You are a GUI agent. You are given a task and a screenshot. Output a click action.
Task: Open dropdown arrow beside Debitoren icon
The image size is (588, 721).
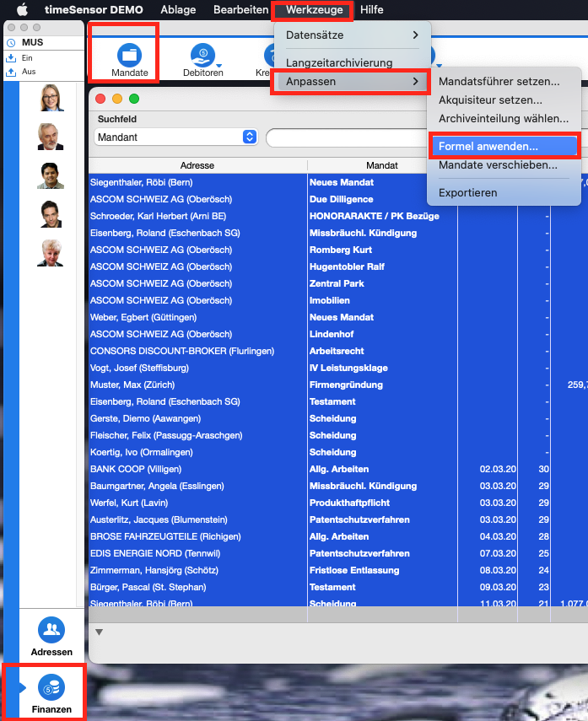[x=219, y=66]
